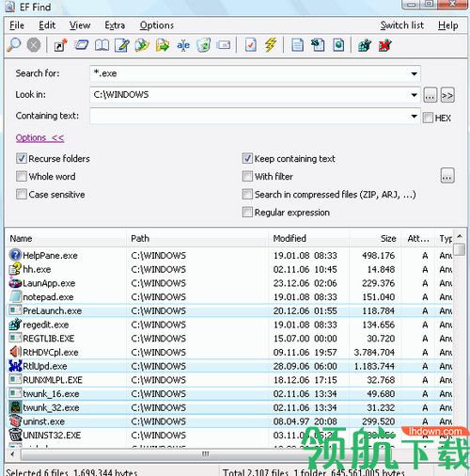Click the gray stop search icon
Image resolution: width=470 pixels, height=476 pixels.
[x=34, y=45]
